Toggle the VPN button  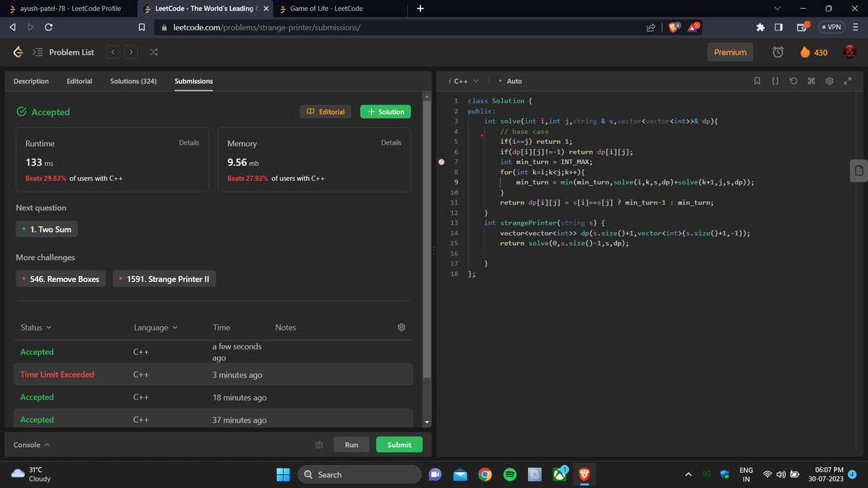831,27
